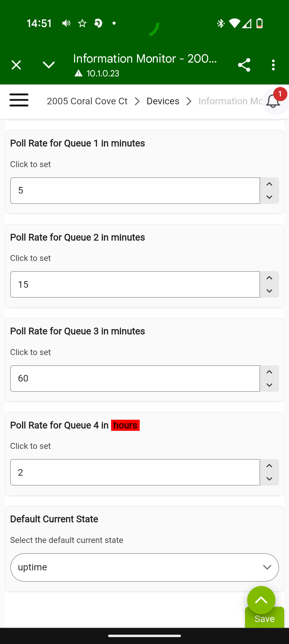289x644 pixels.
Task: Open the notifications bell
Action: click(273, 101)
